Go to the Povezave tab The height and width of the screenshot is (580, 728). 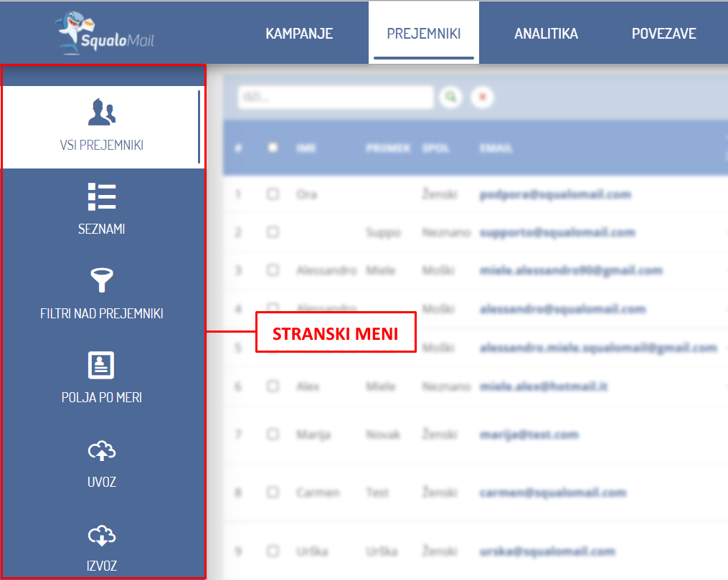point(663,34)
